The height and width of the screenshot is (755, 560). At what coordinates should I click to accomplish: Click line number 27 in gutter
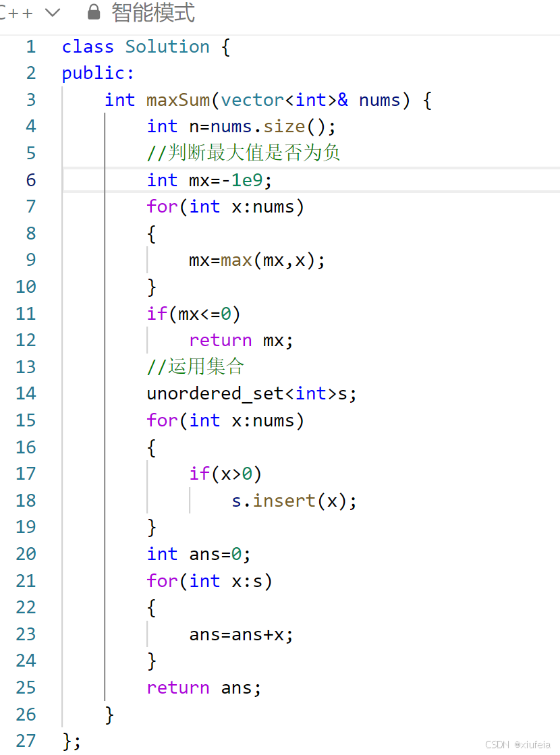click(x=26, y=741)
